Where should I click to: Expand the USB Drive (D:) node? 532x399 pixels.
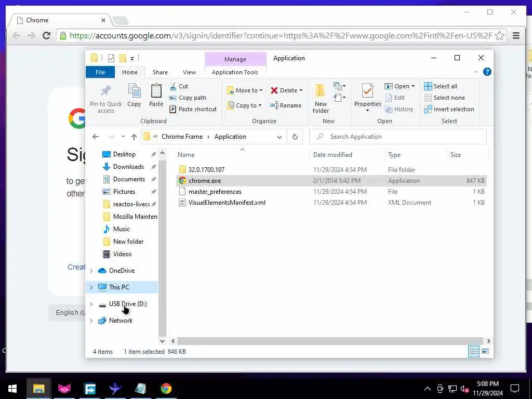pyautogui.click(x=91, y=304)
